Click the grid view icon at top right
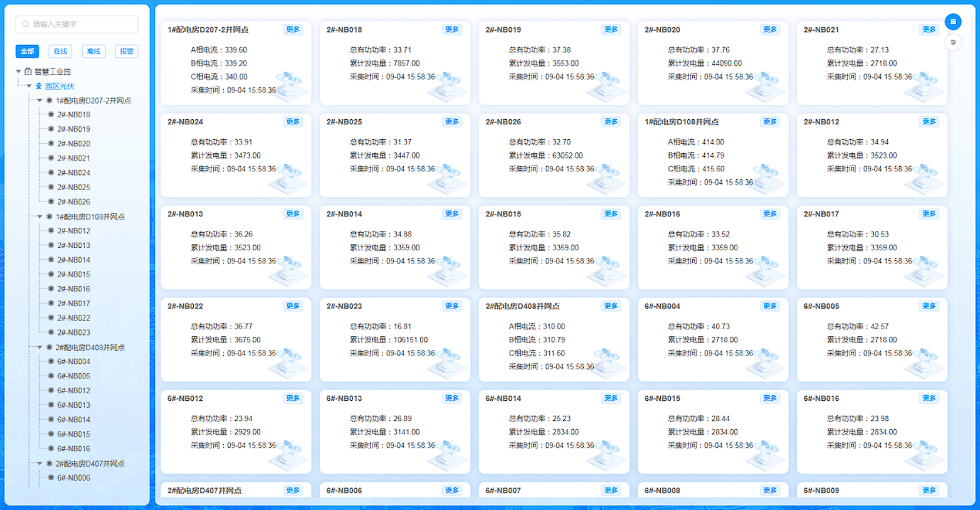 954,21
